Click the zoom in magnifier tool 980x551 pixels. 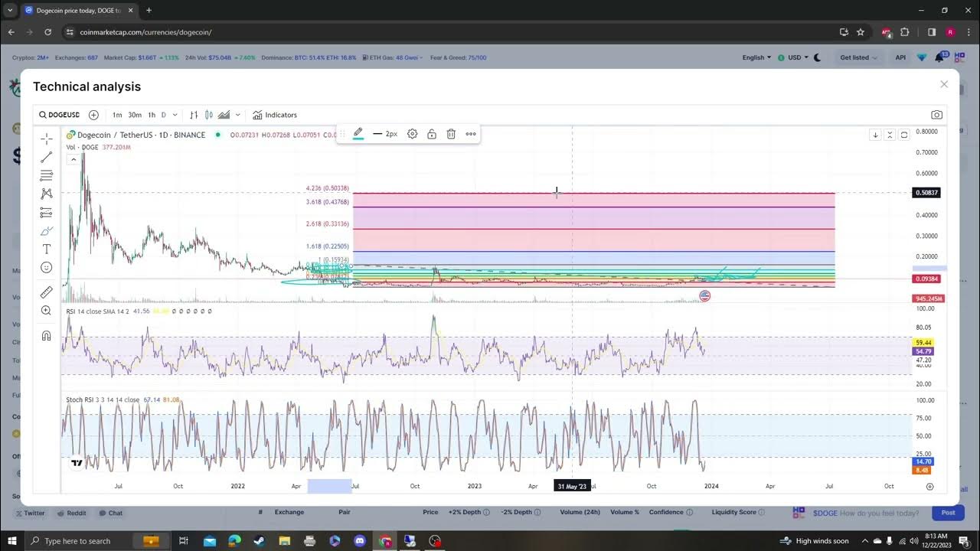tap(47, 311)
